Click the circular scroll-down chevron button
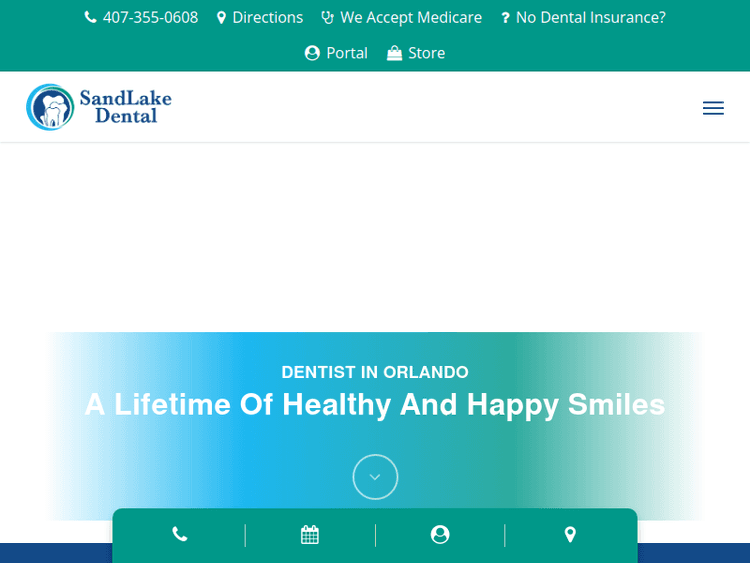Viewport: 750px width, 563px height. (375, 477)
